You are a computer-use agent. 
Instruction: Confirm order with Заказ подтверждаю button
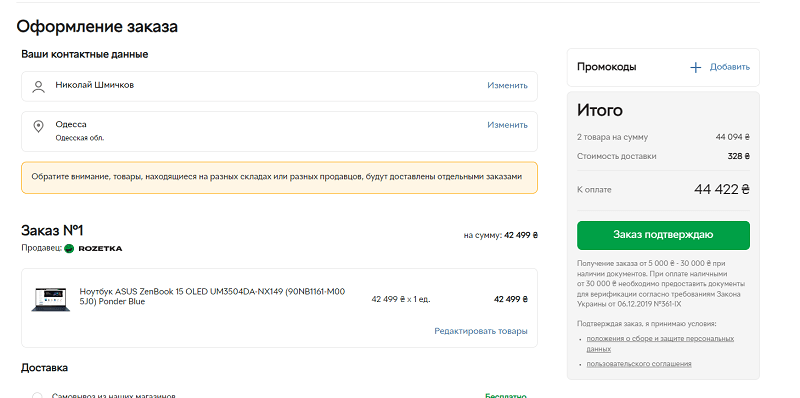(663, 235)
